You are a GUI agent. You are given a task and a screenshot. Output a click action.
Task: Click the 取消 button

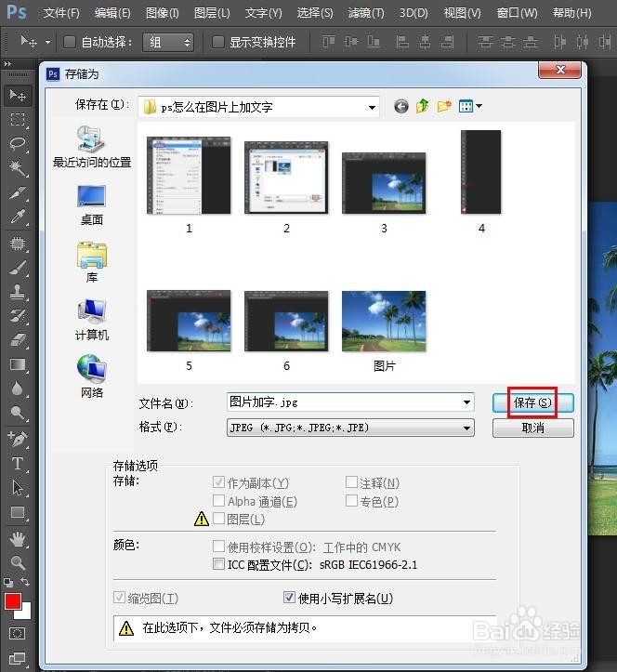(x=532, y=428)
